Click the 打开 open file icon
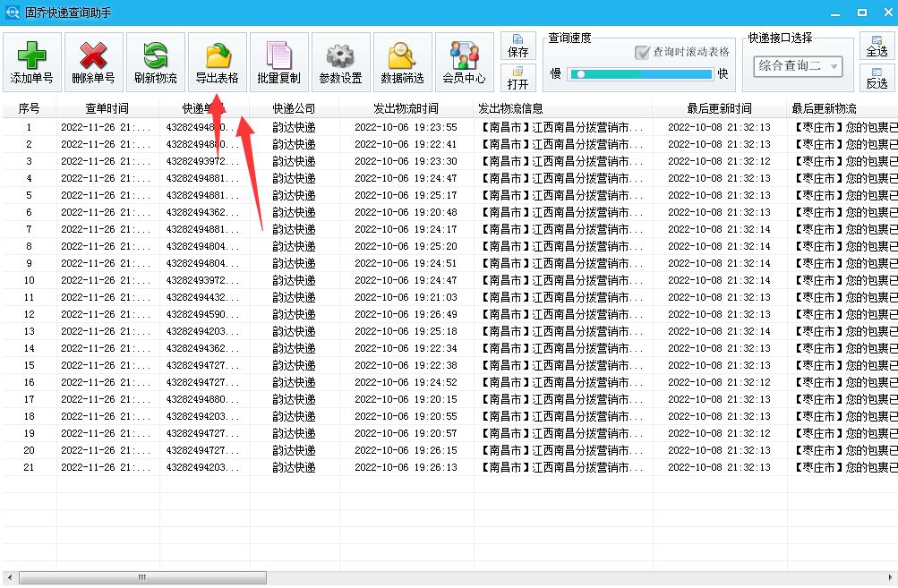Image resolution: width=898 pixels, height=588 pixels. 517,80
